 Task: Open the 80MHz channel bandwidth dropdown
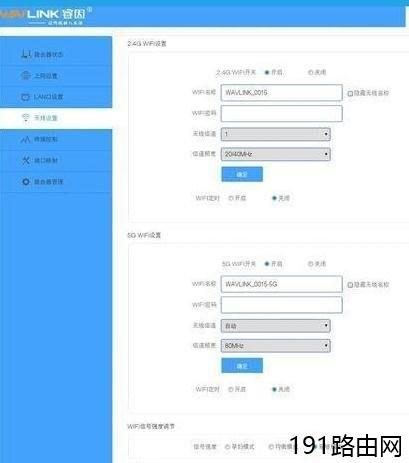click(x=276, y=346)
